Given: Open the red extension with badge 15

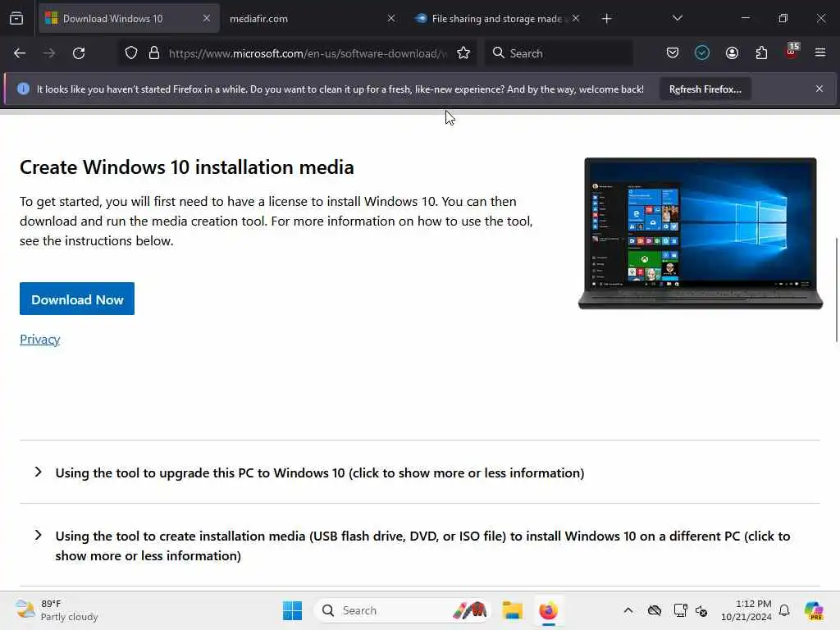Looking at the screenshot, I should tap(792, 52).
